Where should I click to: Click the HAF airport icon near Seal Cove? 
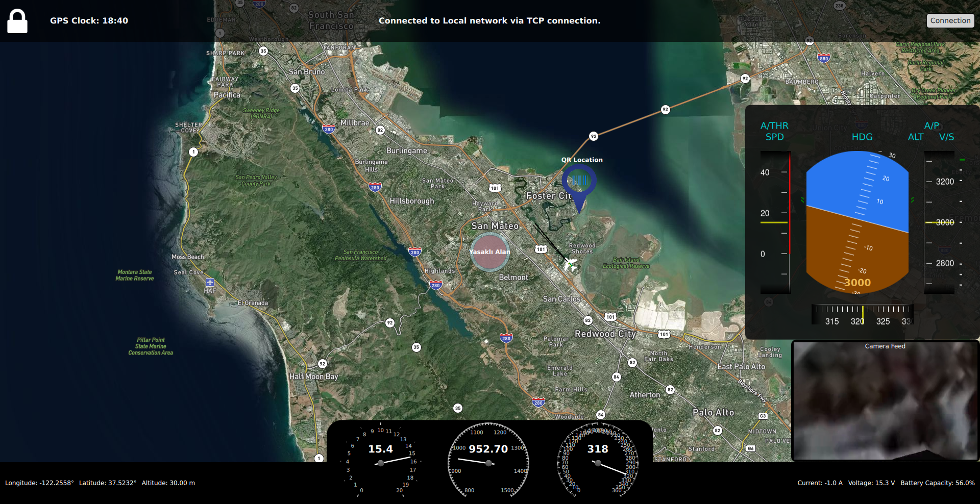210,283
